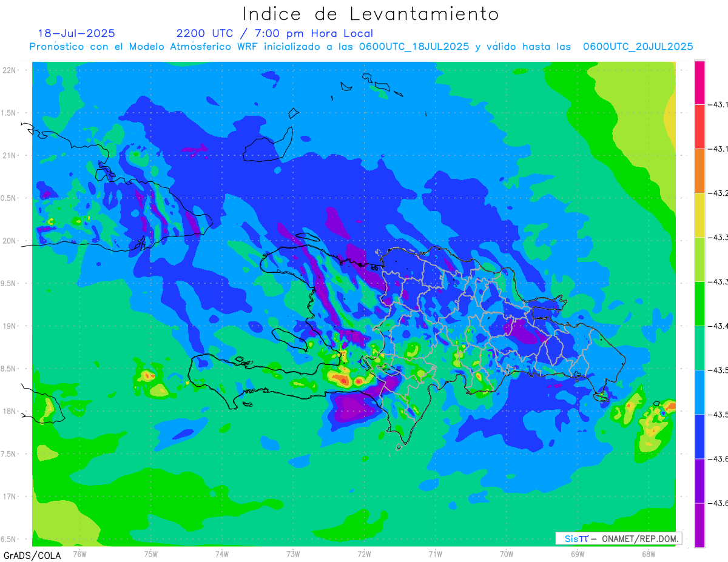
Task: Click the '76W' longitude label
Action: [x=79, y=554]
